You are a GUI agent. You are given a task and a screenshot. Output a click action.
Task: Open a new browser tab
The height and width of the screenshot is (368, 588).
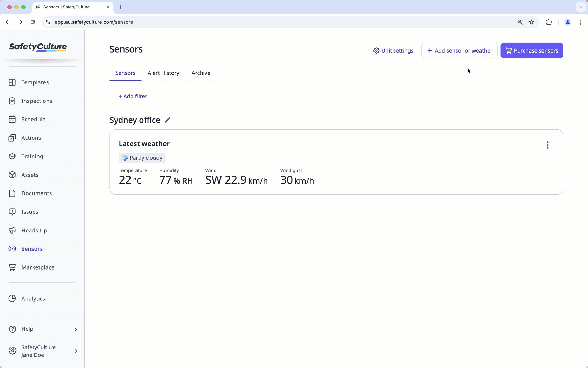[120, 7]
